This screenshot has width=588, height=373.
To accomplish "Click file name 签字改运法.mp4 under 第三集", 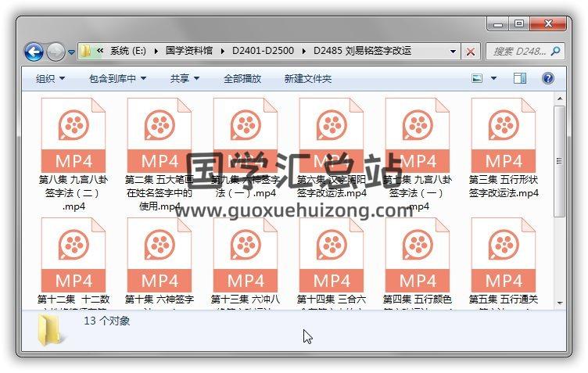I will click(x=504, y=193).
